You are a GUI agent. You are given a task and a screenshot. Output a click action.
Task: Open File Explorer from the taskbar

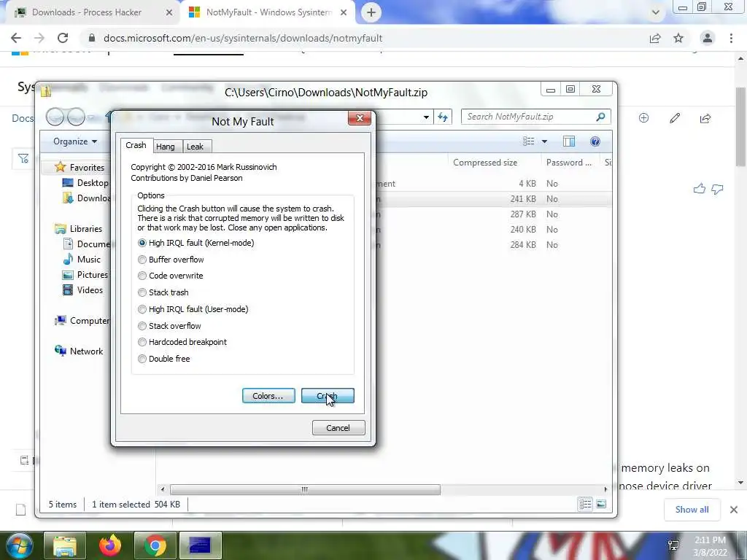click(x=65, y=545)
